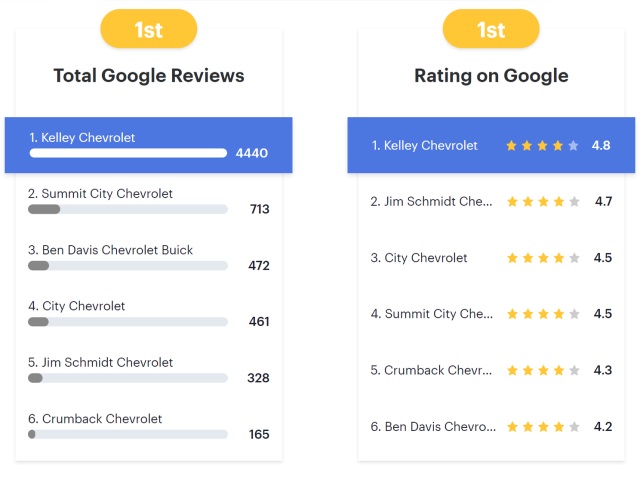Click Summit City Chevrolet's rating stars
Screen dimensions: 640x480
pyautogui.click(x=542, y=314)
